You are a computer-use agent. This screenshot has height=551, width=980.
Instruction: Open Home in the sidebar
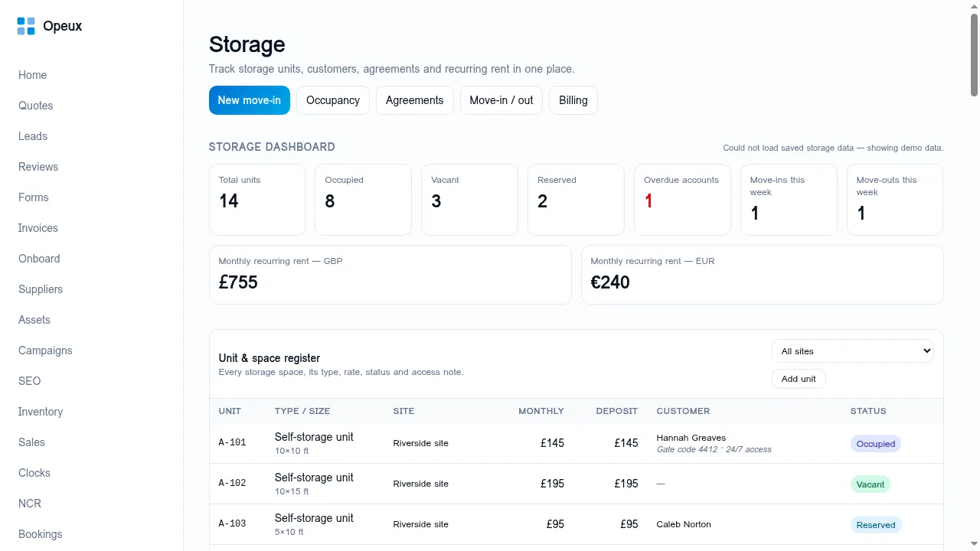[x=33, y=75]
